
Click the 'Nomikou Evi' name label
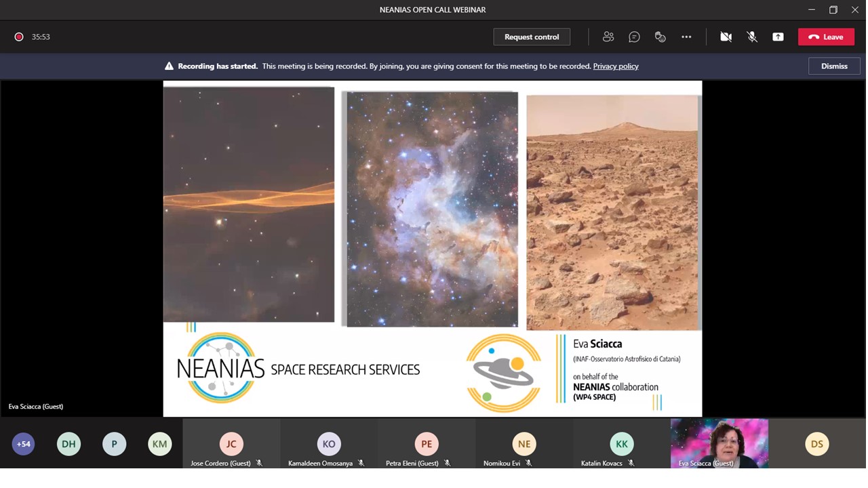pyautogui.click(x=502, y=464)
